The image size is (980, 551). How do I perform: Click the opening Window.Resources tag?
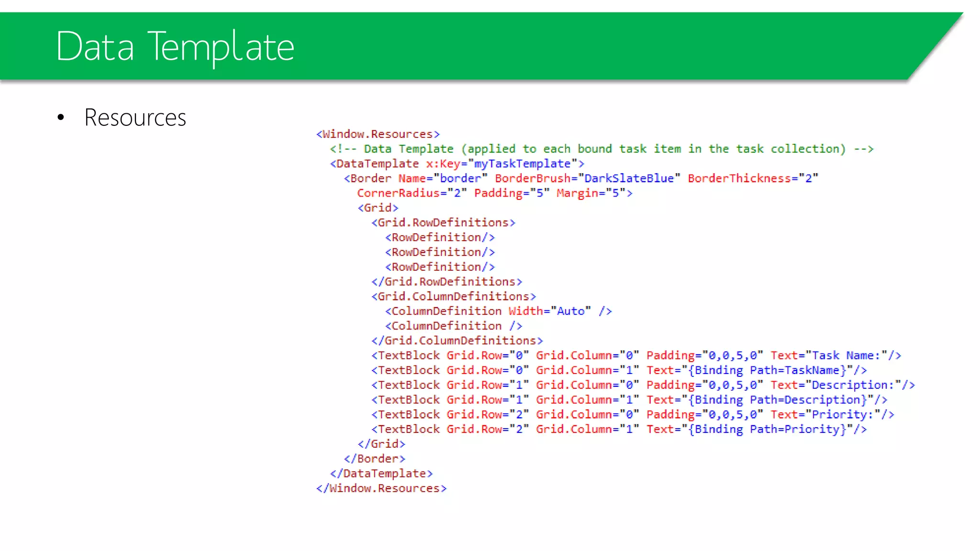tap(378, 134)
